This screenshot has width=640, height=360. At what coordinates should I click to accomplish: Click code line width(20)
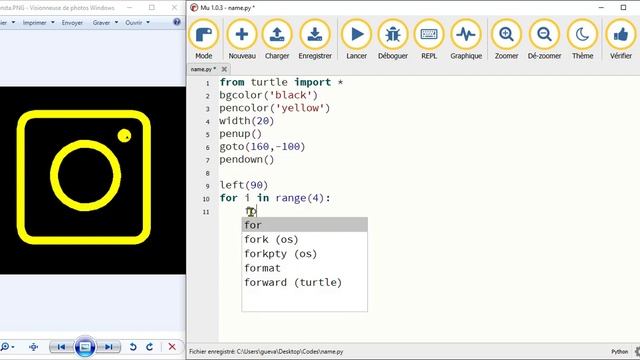(x=247, y=121)
